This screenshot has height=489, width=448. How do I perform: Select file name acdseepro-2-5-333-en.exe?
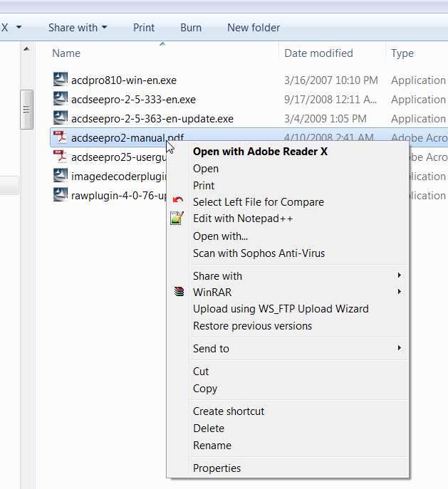[x=133, y=100]
